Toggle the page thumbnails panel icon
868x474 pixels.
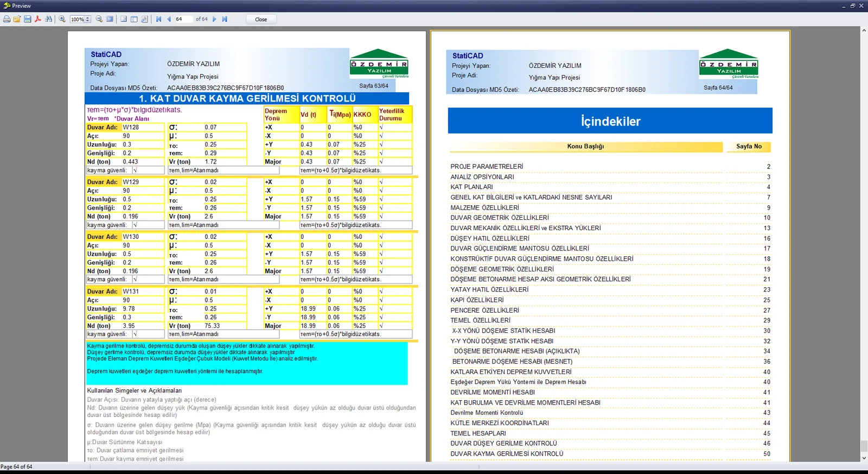[x=134, y=19]
